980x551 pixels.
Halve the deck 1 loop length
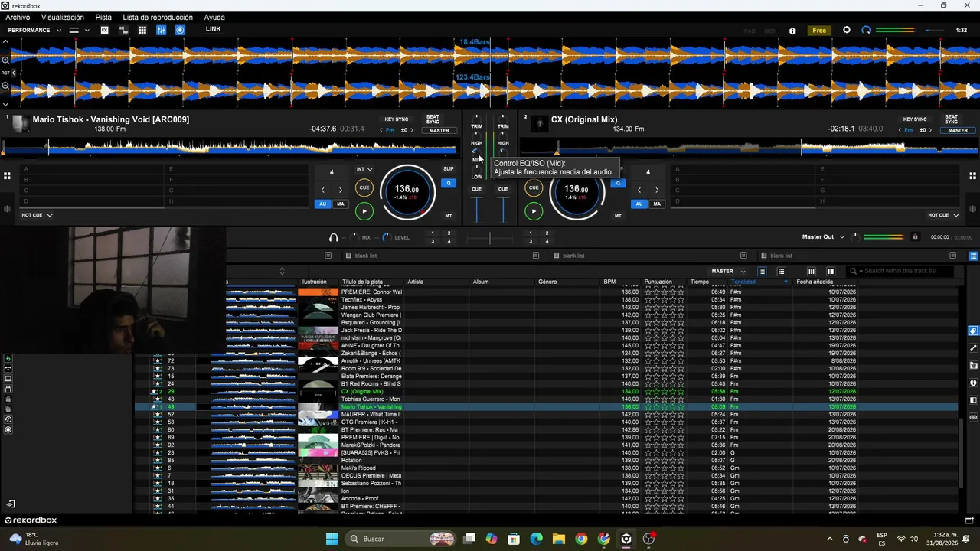point(322,190)
